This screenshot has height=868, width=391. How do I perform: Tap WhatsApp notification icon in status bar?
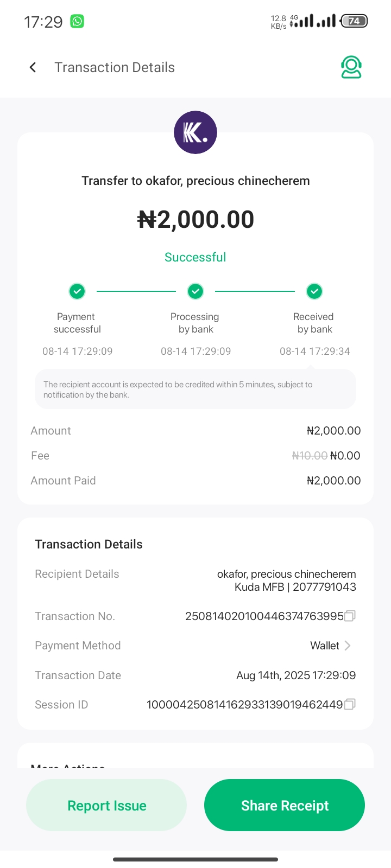(78, 22)
